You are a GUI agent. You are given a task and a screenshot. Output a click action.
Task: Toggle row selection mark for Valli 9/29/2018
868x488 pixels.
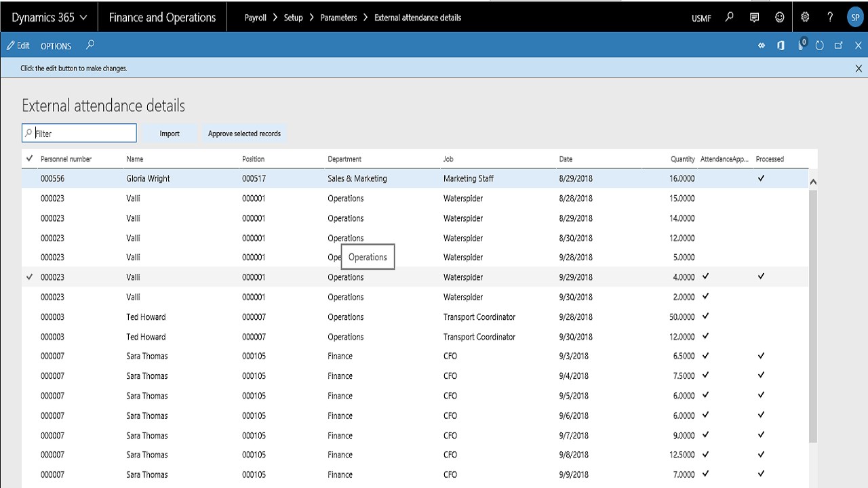(x=29, y=277)
